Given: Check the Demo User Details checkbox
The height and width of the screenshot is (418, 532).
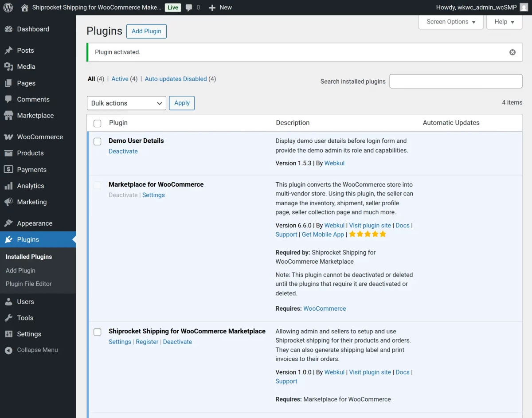Looking at the screenshot, I should pyautogui.click(x=98, y=141).
